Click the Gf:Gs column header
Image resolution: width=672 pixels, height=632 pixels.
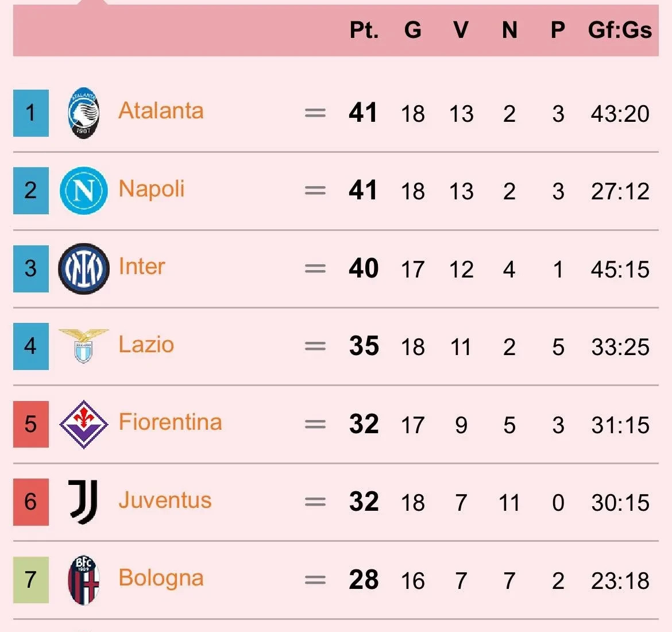[x=620, y=30]
